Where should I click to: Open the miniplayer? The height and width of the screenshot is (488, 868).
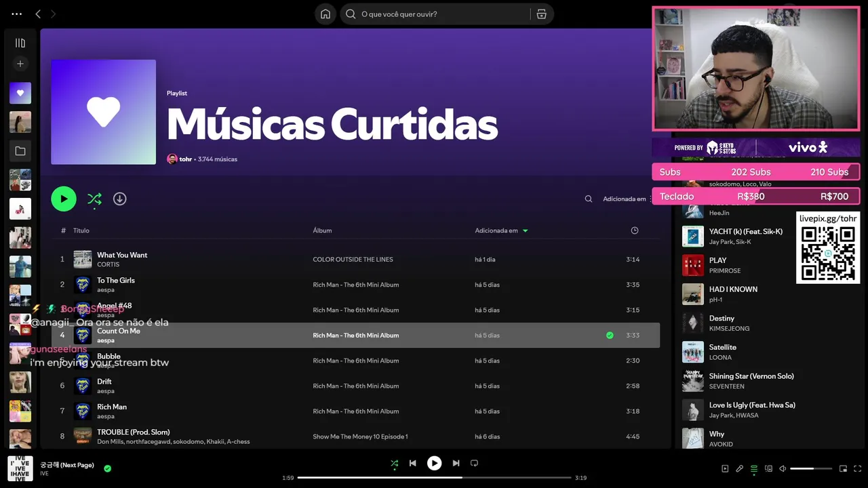pyautogui.click(x=844, y=468)
